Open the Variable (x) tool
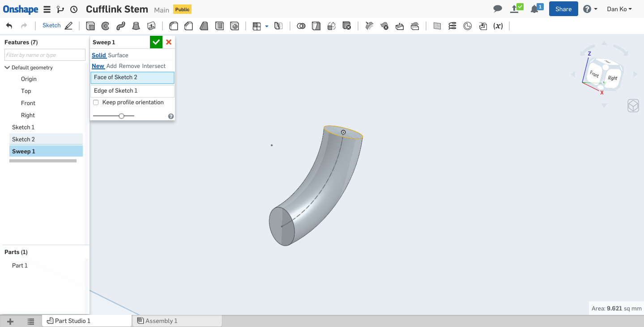 (498, 26)
